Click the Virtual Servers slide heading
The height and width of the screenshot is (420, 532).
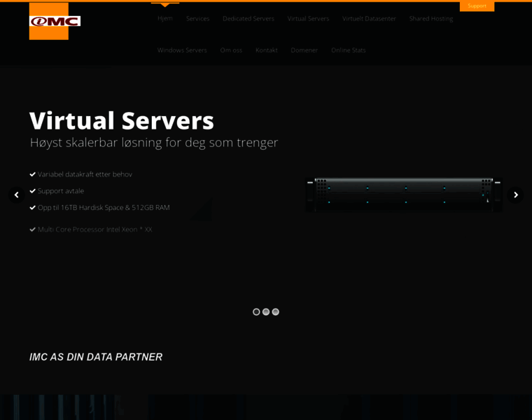pyautogui.click(x=122, y=120)
